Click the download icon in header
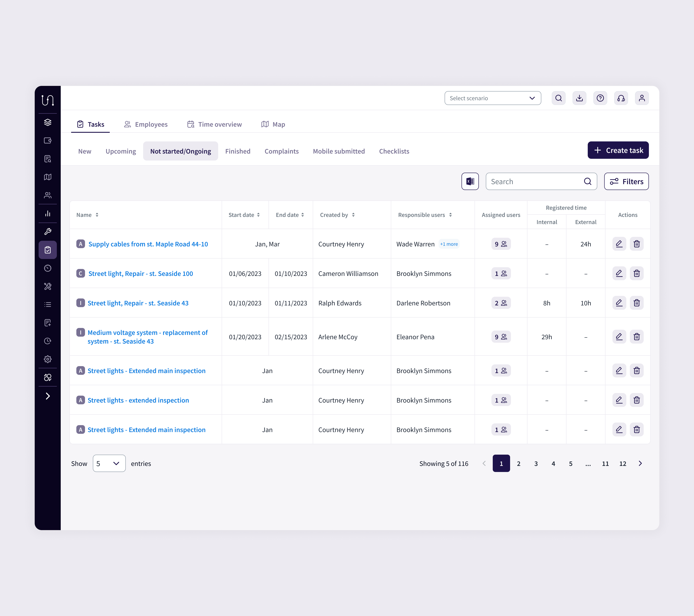694x616 pixels. click(x=579, y=98)
